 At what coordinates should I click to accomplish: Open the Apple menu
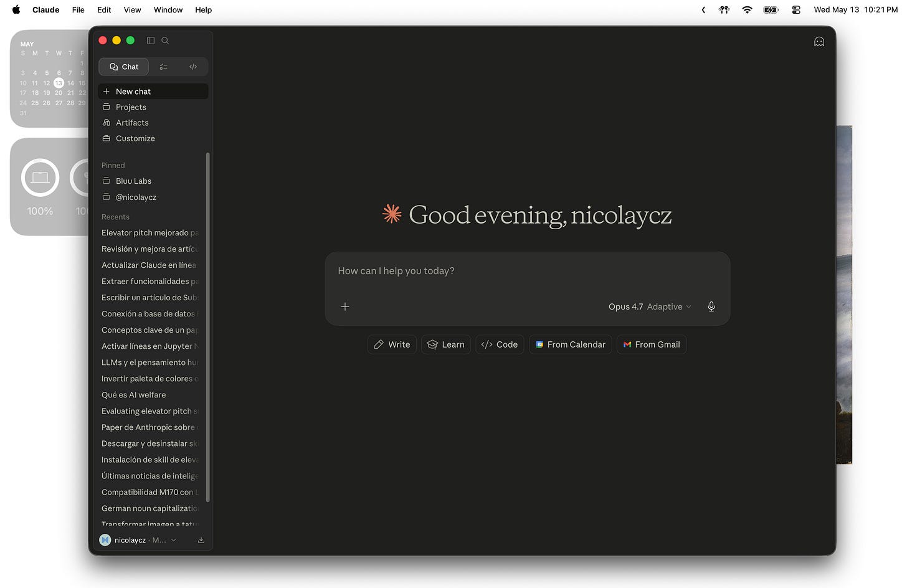16,10
